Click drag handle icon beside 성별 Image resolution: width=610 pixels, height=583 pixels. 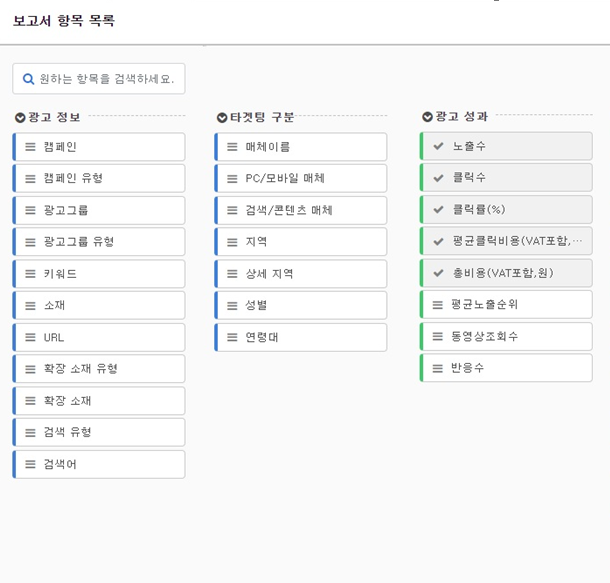232,305
